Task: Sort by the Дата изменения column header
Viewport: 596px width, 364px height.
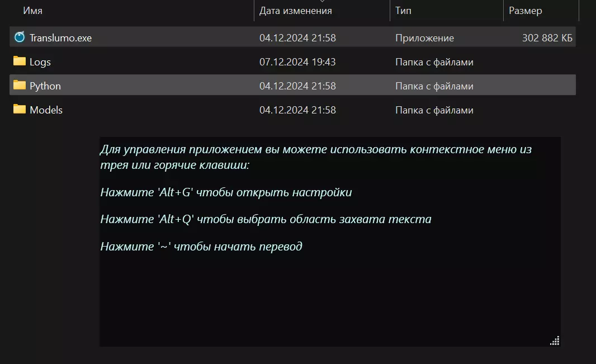Action: click(295, 11)
